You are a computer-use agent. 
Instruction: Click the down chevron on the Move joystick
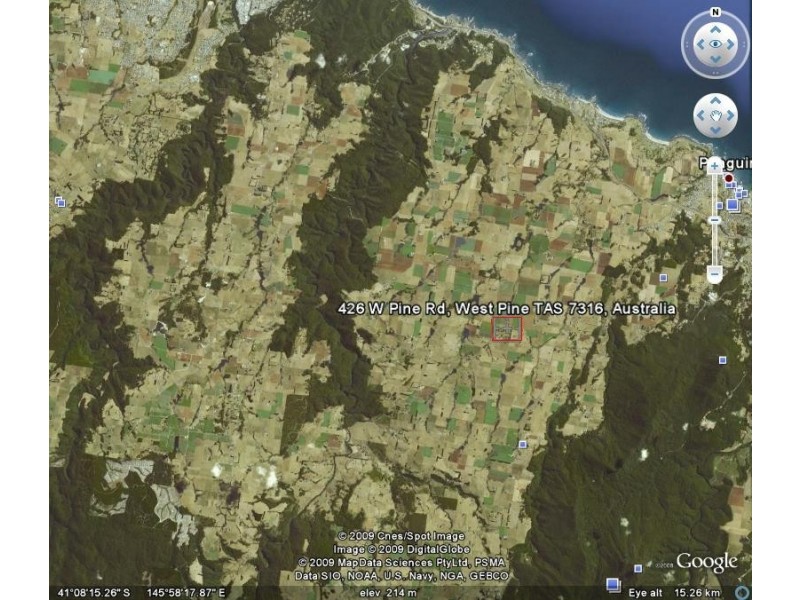(x=716, y=130)
